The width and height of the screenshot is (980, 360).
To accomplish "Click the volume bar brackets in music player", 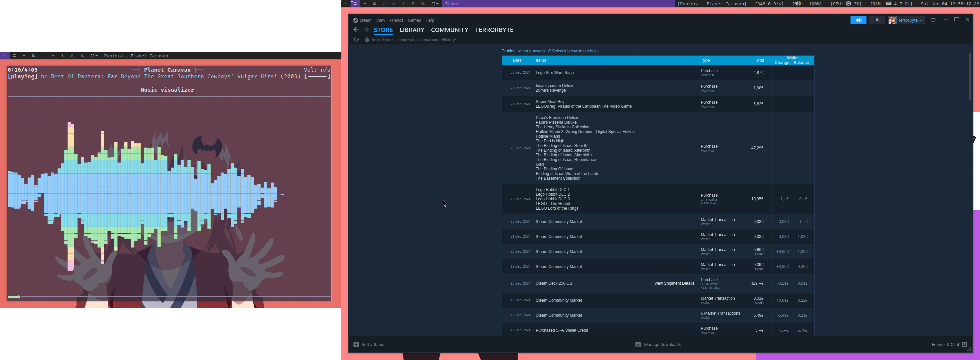I will (317, 77).
